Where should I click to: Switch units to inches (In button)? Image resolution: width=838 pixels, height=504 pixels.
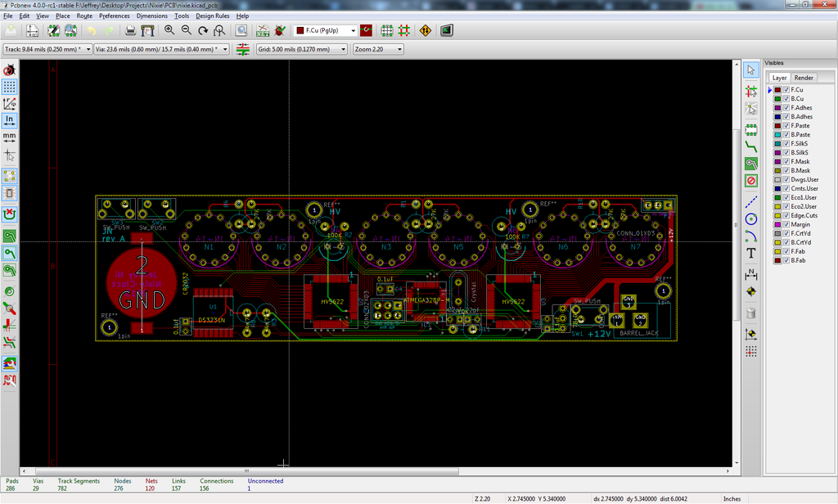click(x=10, y=120)
